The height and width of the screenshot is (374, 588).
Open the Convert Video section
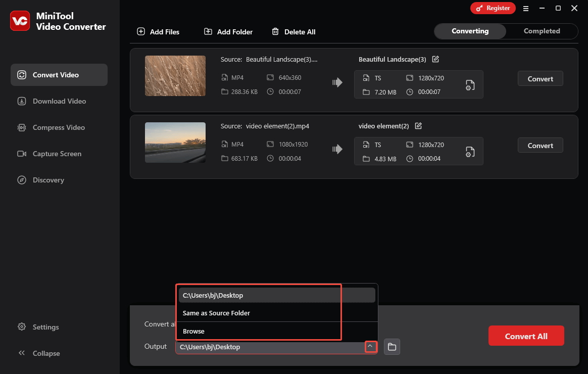click(59, 75)
